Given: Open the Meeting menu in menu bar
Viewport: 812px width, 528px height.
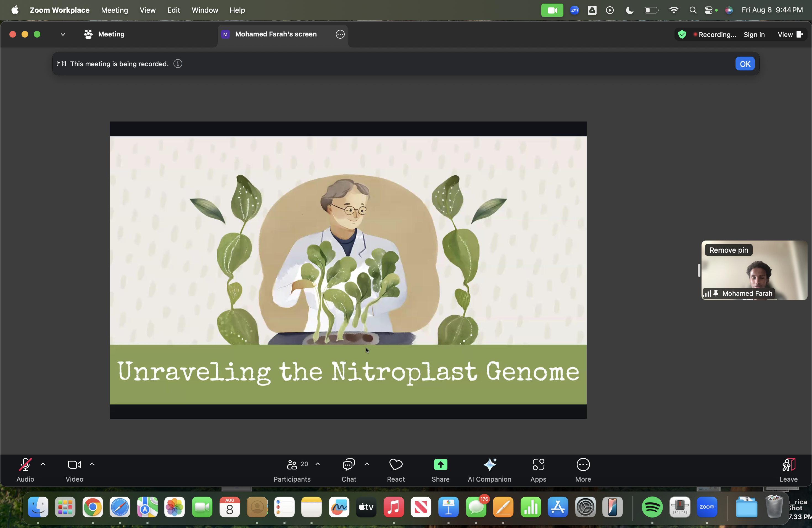Looking at the screenshot, I should click(114, 10).
